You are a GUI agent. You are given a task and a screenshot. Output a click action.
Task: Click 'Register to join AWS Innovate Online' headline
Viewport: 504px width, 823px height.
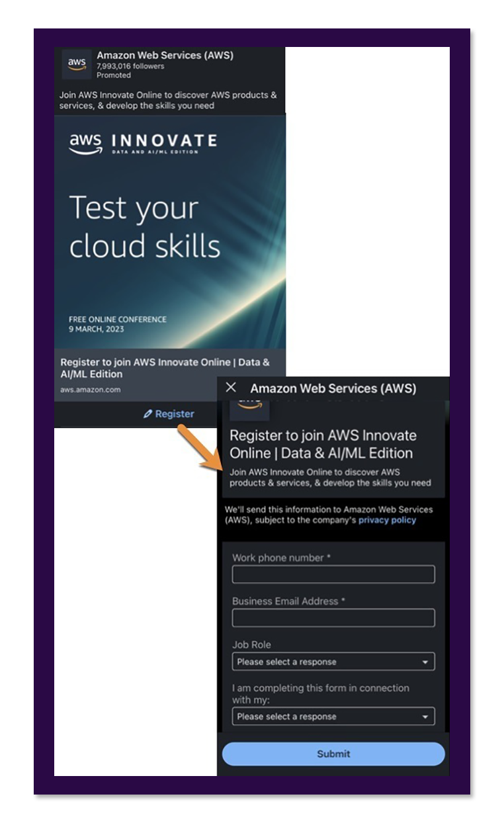pyautogui.click(x=165, y=368)
